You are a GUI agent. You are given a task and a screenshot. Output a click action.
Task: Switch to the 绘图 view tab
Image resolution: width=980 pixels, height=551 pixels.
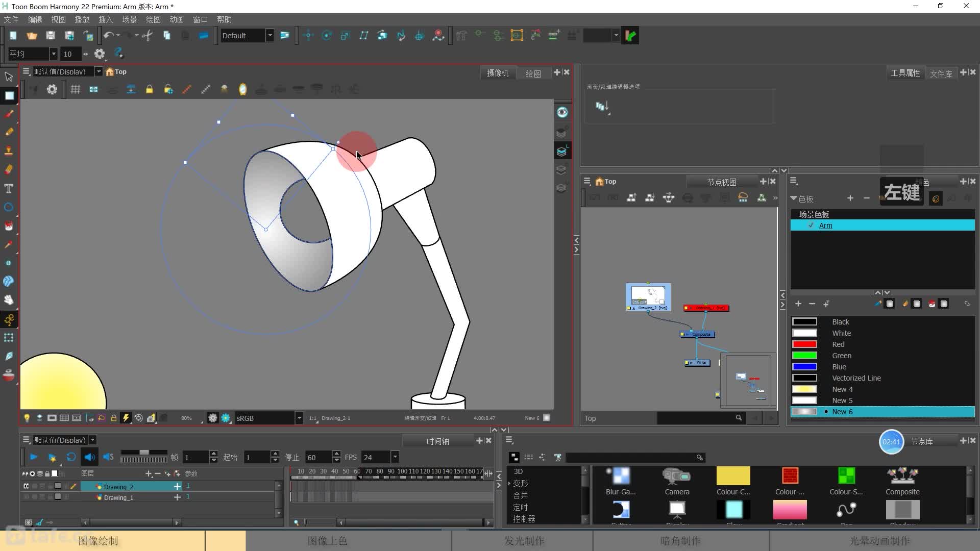pos(533,73)
